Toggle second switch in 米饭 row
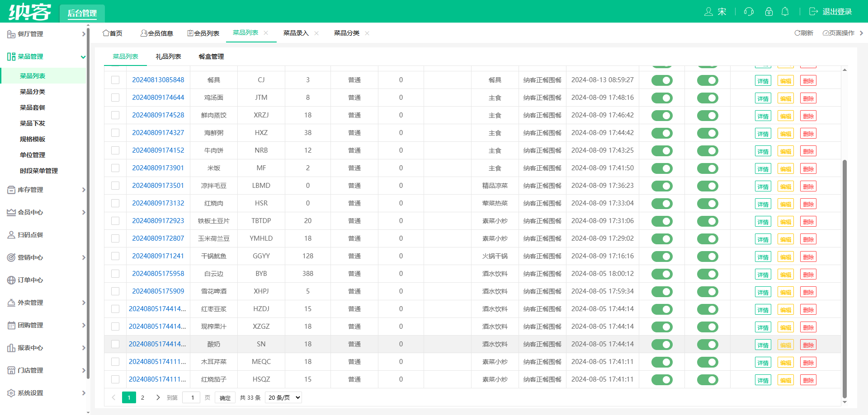868x415 pixels. click(x=708, y=168)
